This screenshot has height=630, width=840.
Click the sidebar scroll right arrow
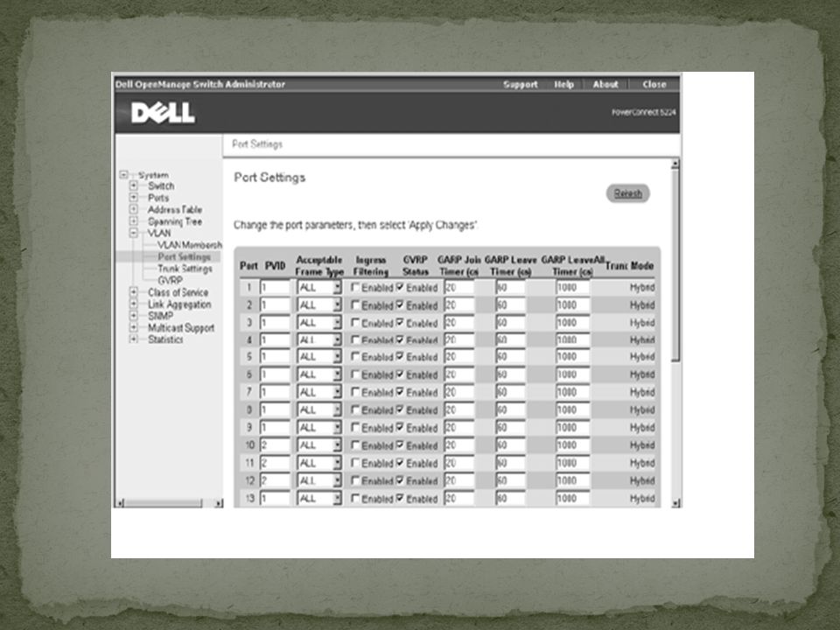[218, 503]
